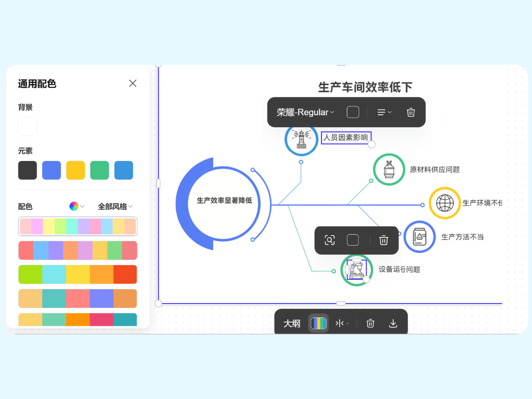Select the globe icon for 生产环境不佳
This screenshot has width=532, height=399.
point(445,203)
